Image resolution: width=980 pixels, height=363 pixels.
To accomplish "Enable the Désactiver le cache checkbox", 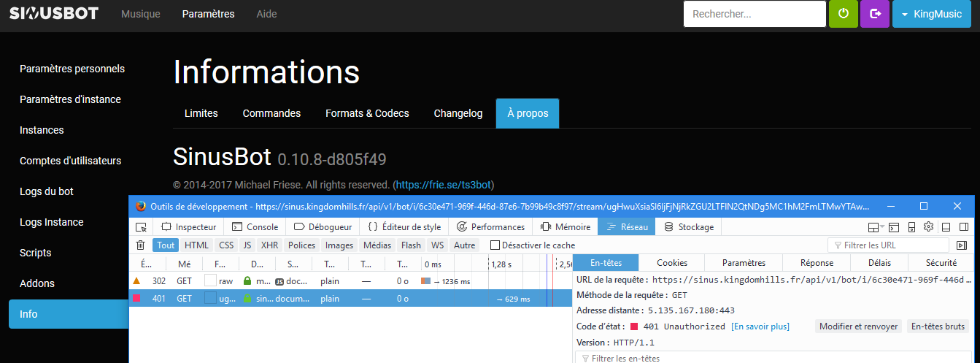I will (x=495, y=245).
